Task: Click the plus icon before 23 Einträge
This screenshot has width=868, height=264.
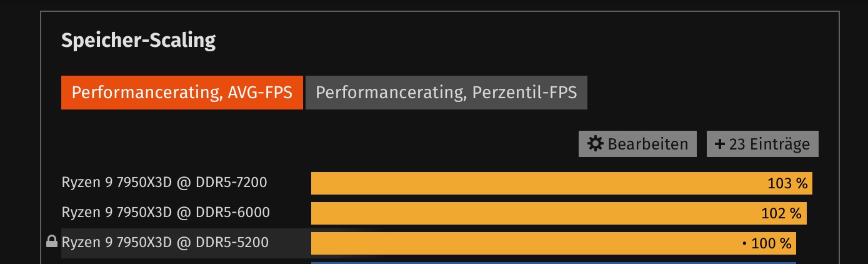Action: 720,145
